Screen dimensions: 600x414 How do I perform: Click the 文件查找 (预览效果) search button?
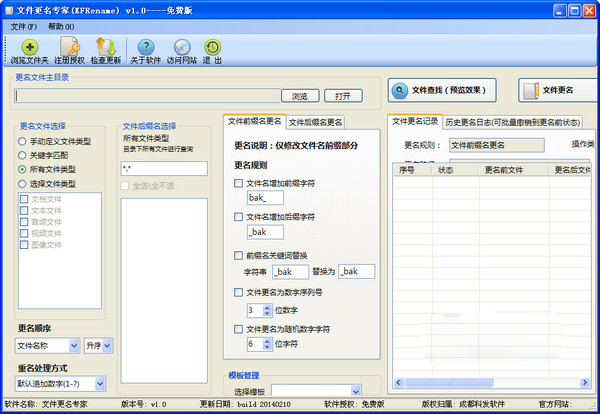pos(442,90)
